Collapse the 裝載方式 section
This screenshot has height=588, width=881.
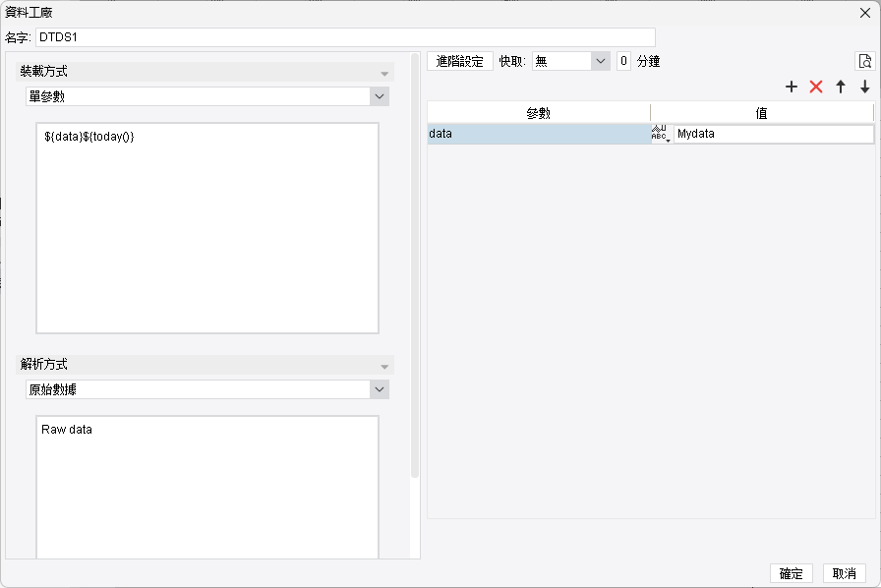click(384, 73)
